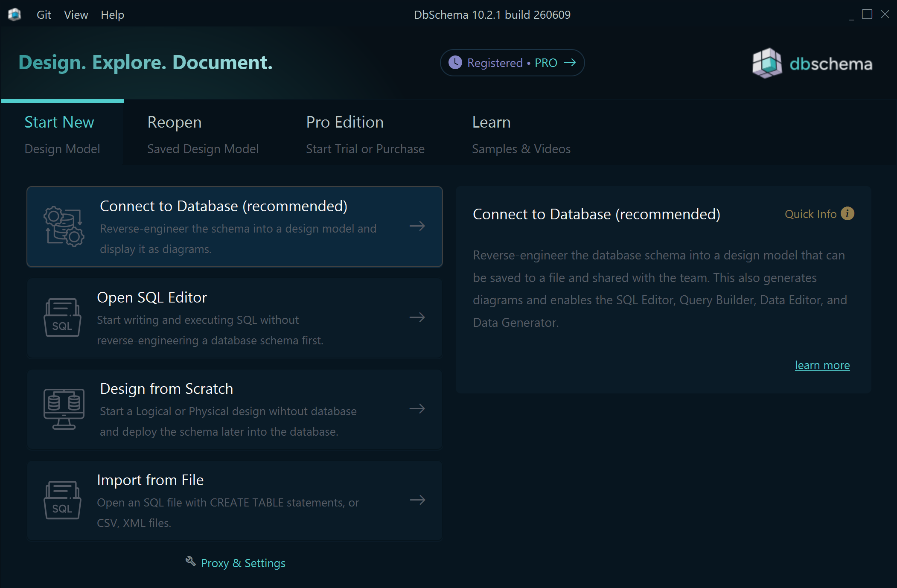This screenshot has width=897, height=588.
Task: Click the 'Saved Design Model' subtitle
Action: click(203, 148)
